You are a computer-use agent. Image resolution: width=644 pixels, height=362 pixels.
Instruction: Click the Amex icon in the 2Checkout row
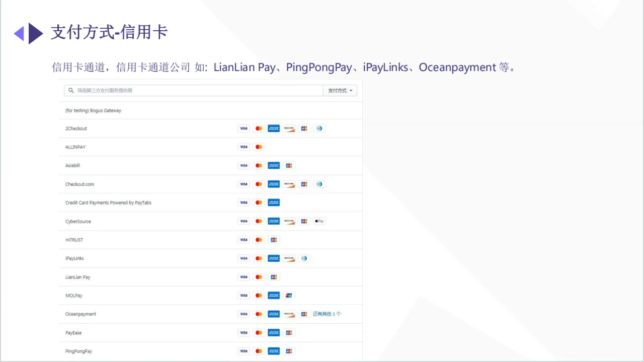[274, 128]
